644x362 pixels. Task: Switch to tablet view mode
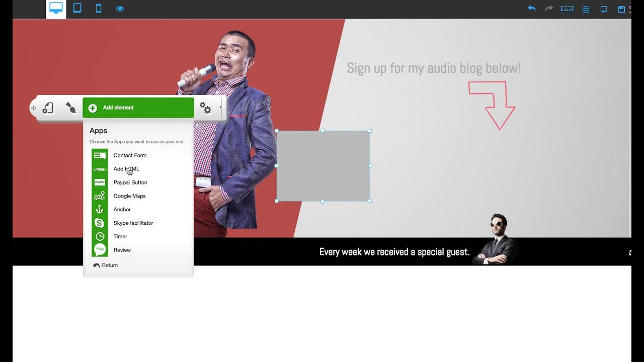coord(77,8)
